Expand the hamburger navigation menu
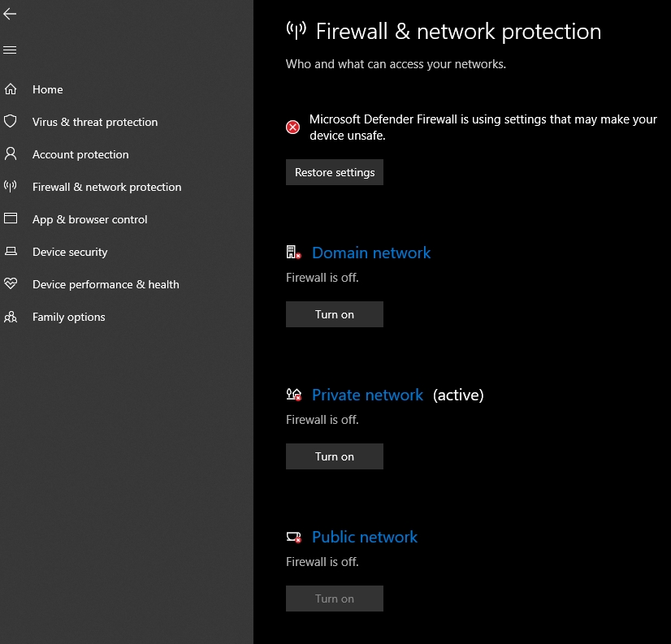 [10, 50]
